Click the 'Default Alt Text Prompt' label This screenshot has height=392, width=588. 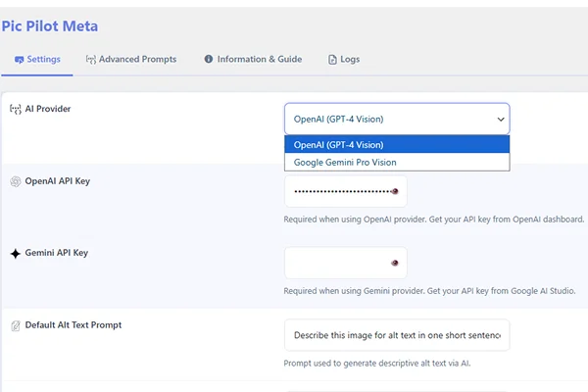coord(73,324)
